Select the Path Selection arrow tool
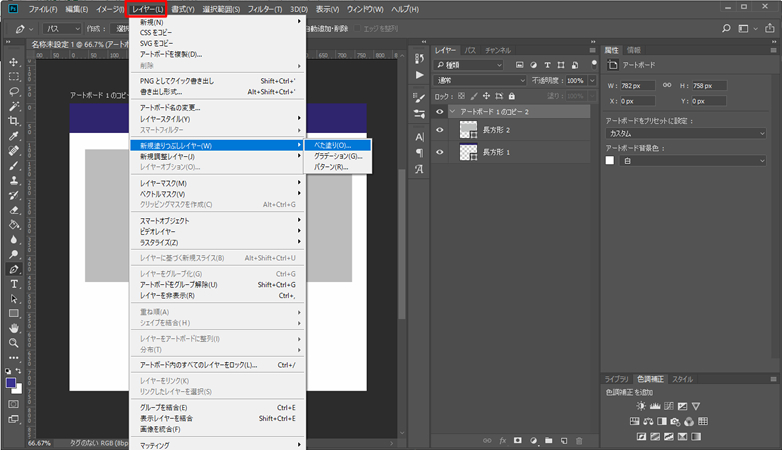The image size is (782, 450). click(14, 299)
